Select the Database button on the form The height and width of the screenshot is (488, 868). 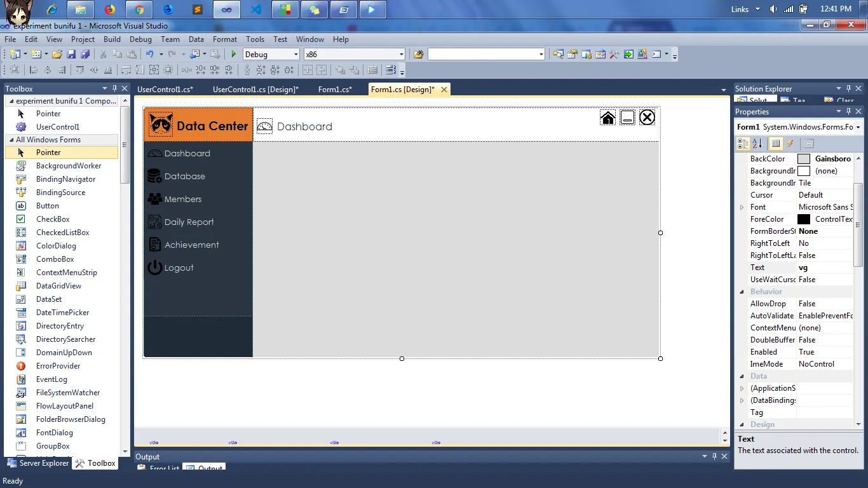[x=198, y=176]
